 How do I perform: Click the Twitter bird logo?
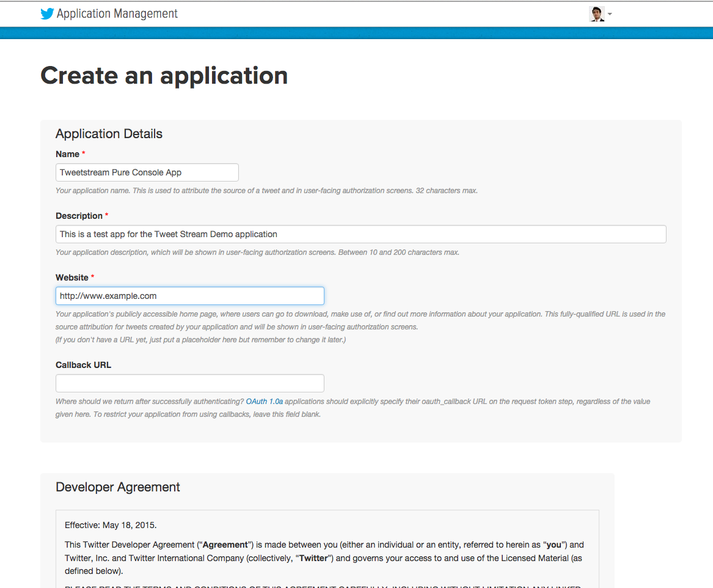[x=47, y=14]
